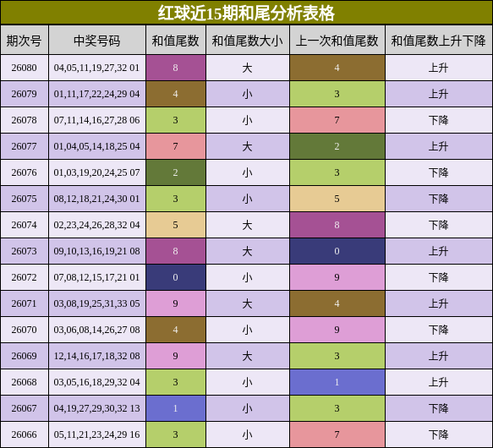The height and width of the screenshot is (448, 493).
Task: Select winning numbers 05,11,21,23,24,29 16
Action: click(97, 434)
